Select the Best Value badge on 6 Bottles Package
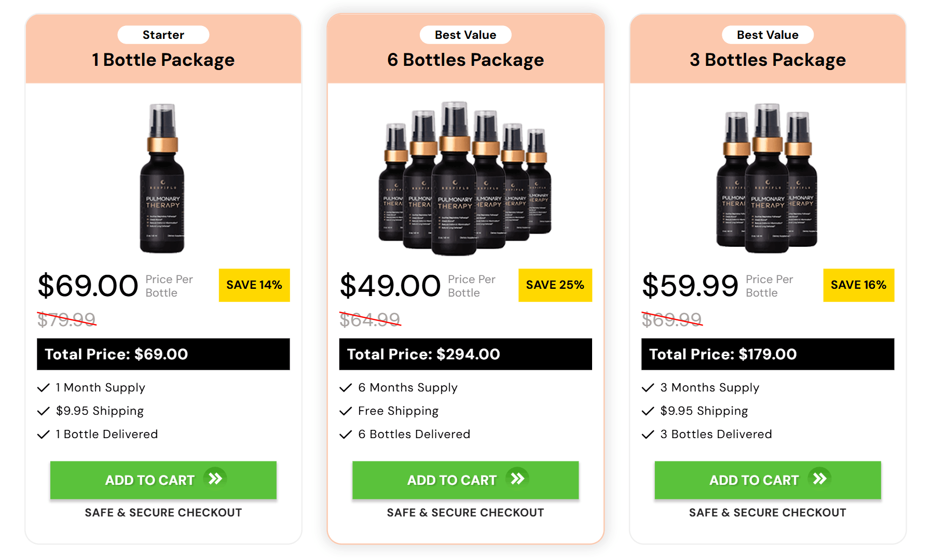 [465, 35]
